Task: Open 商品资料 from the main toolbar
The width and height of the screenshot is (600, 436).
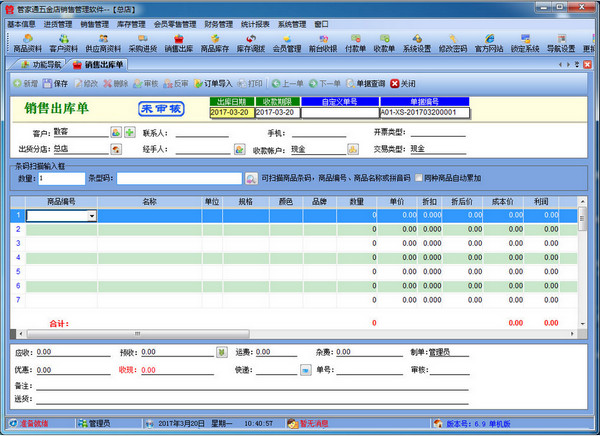Action: click(x=27, y=42)
